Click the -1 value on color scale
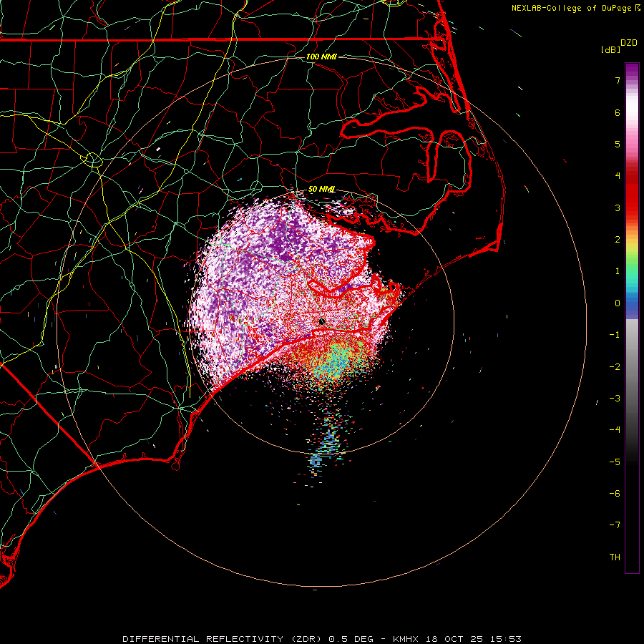This screenshot has width=644, height=644. [615, 335]
